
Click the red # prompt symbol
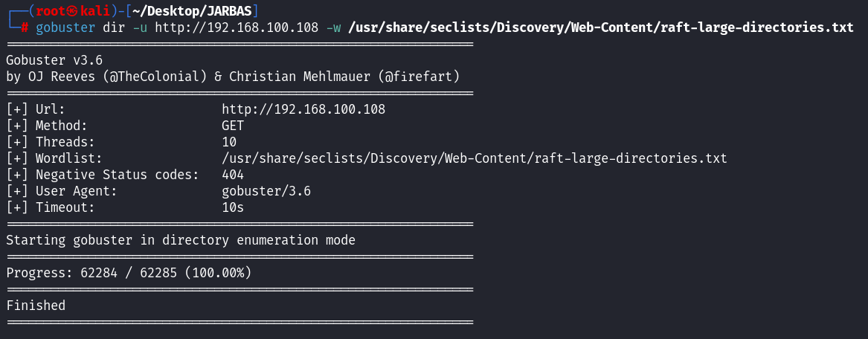pyautogui.click(x=25, y=28)
